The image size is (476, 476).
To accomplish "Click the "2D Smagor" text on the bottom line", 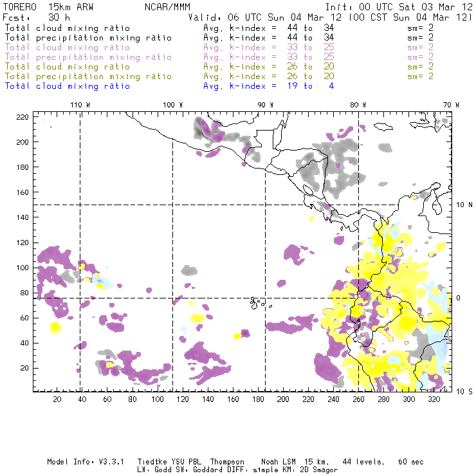I will click(x=318, y=470).
